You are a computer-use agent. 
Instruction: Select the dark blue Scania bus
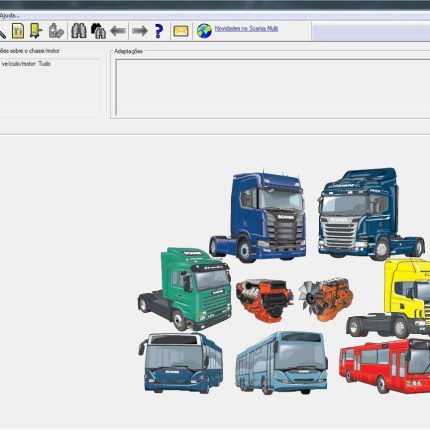181,363
